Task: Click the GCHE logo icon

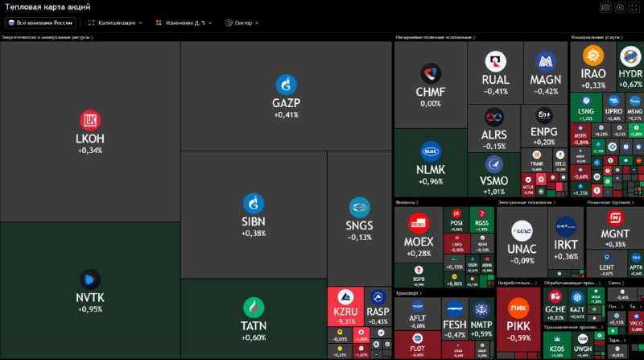Action: pyautogui.click(x=555, y=296)
